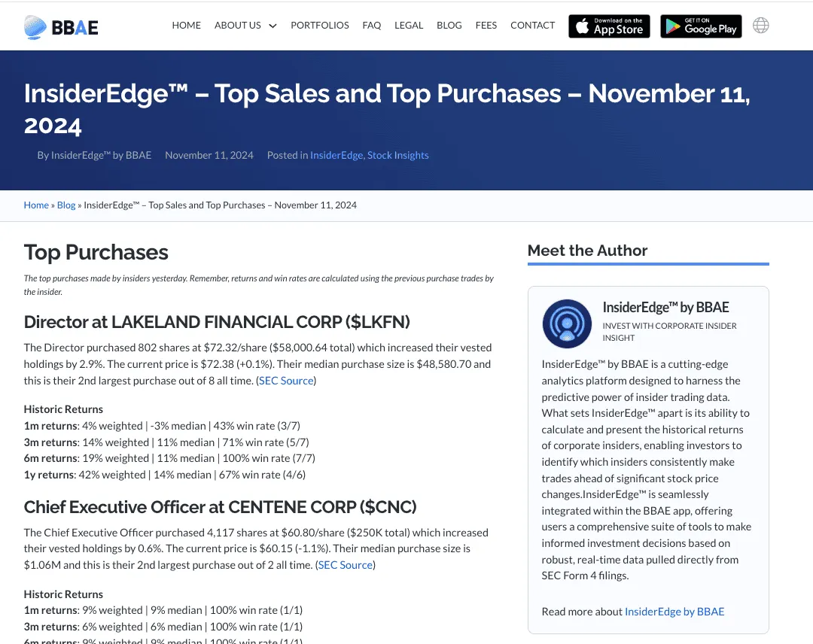Open SEC Source link for Lakeland Financial

pos(286,381)
